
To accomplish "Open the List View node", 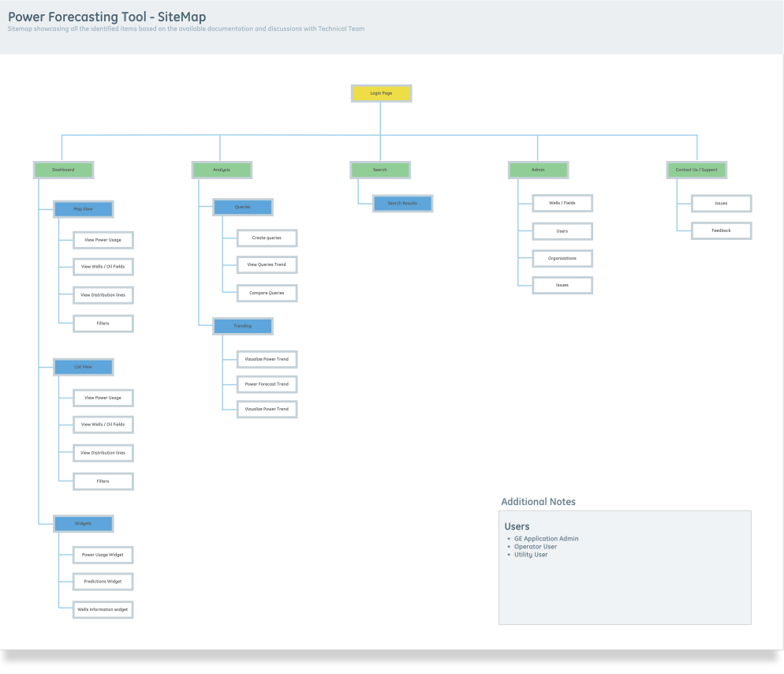I will point(84,366).
